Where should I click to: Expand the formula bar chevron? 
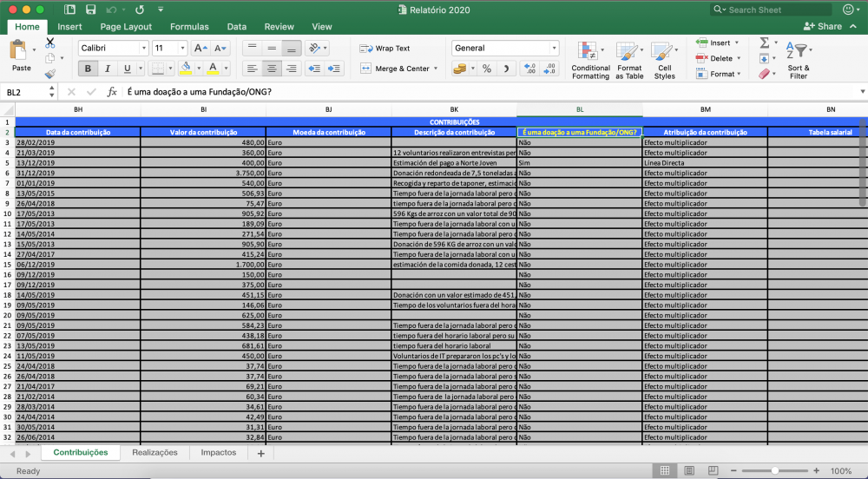point(862,92)
